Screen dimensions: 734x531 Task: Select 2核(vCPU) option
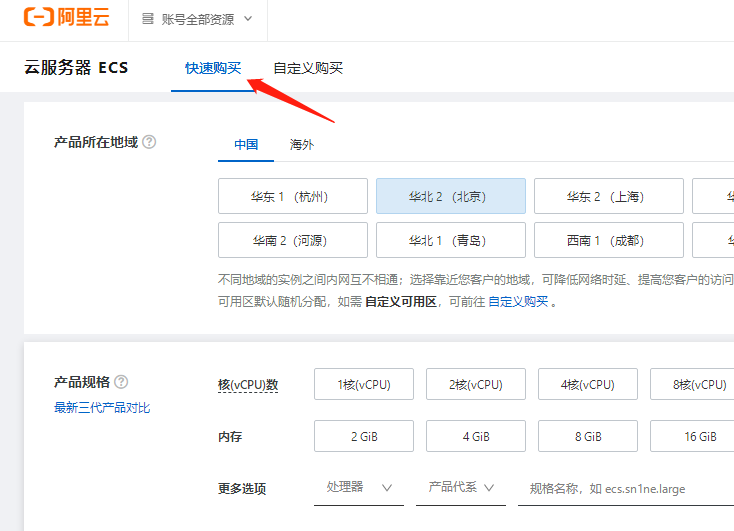coord(476,384)
